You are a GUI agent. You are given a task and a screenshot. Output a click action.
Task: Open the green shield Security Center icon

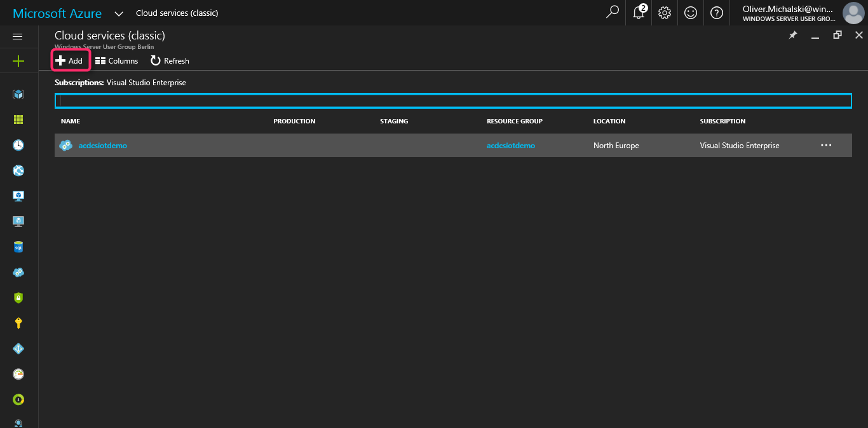(x=18, y=298)
